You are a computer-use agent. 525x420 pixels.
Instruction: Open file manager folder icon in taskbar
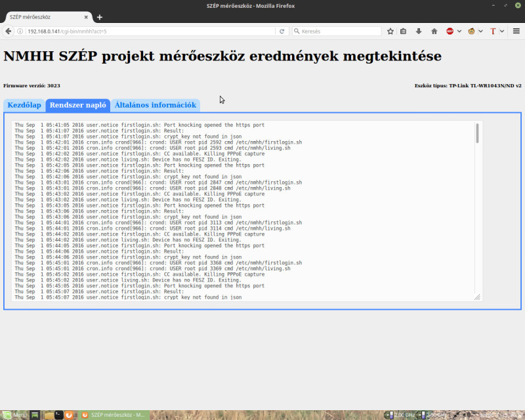click(49, 415)
